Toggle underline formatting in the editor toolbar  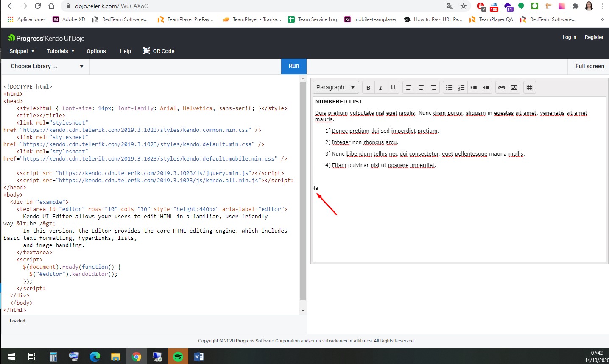393,88
